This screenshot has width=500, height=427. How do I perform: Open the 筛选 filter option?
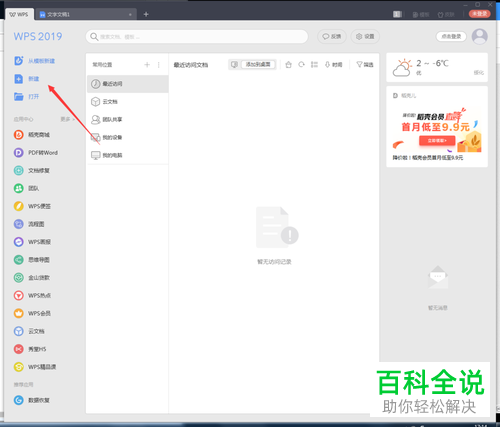(x=365, y=64)
